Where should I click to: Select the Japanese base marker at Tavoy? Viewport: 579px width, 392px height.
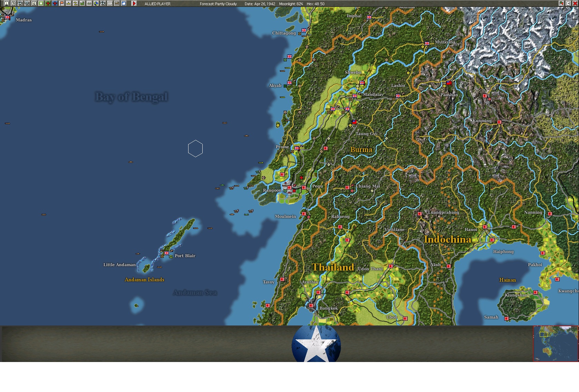pos(282,279)
